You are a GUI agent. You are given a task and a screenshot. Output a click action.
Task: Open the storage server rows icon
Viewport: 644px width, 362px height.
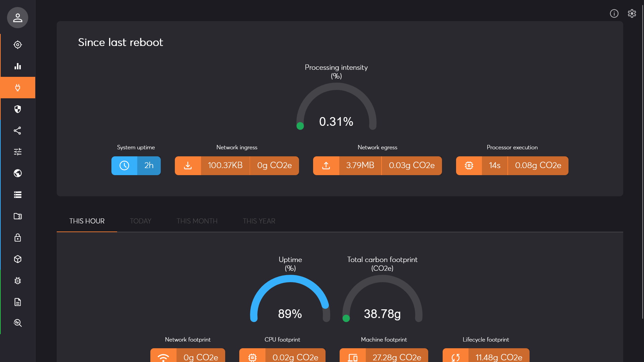(17, 195)
